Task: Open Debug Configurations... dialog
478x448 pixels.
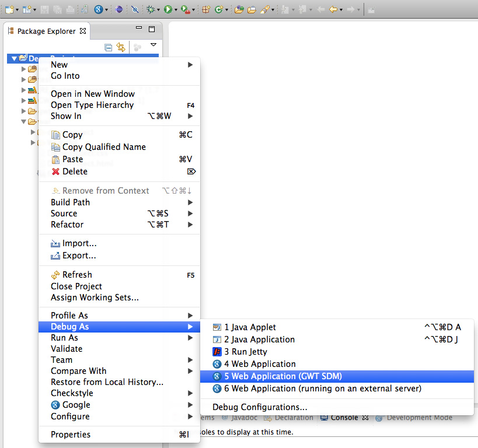Action: tap(260, 407)
